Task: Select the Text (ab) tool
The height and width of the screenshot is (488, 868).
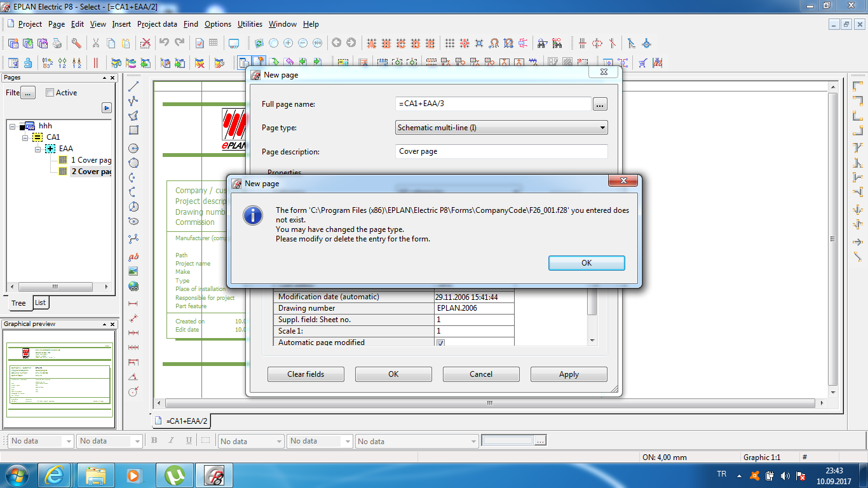Action: [133, 257]
